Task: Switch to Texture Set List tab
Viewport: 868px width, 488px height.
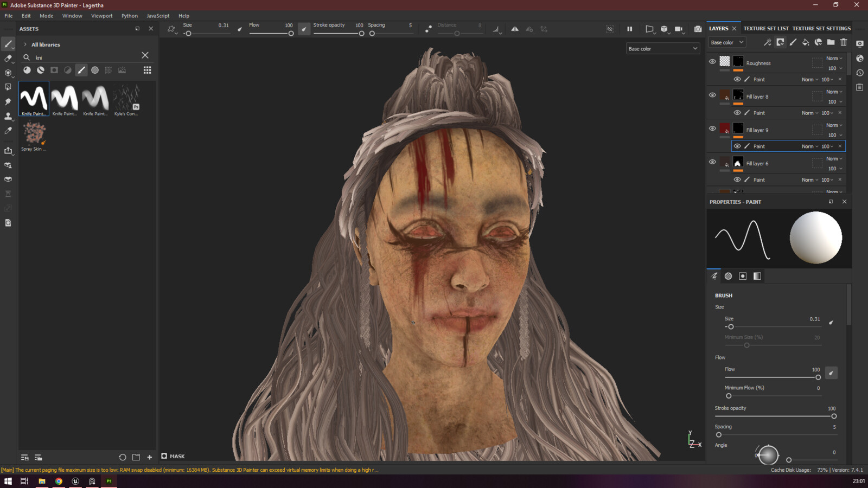Action: coord(766,28)
